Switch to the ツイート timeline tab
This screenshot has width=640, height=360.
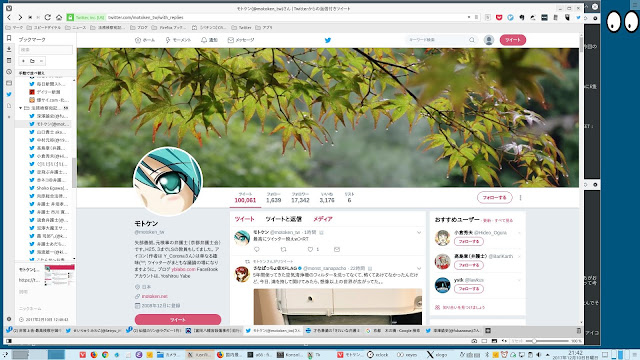(244, 219)
